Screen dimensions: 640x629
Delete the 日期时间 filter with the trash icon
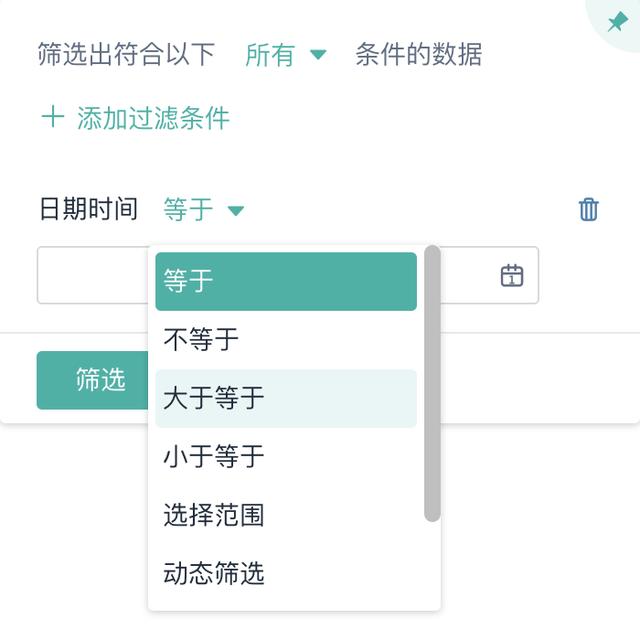588,209
